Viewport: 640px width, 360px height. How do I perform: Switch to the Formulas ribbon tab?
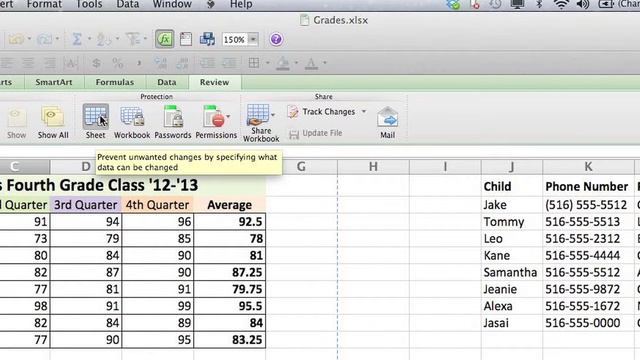click(x=115, y=82)
